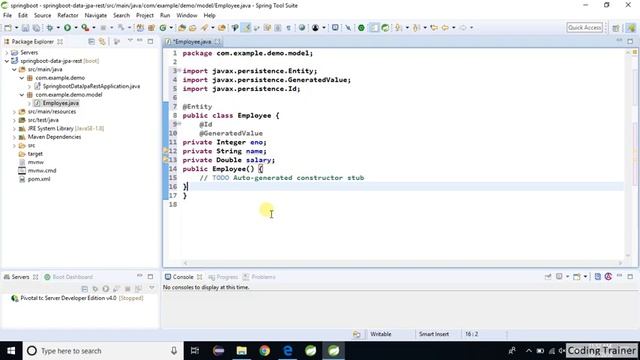
Task: Expand the Servers project node
Action: pyautogui.click(x=7, y=53)
